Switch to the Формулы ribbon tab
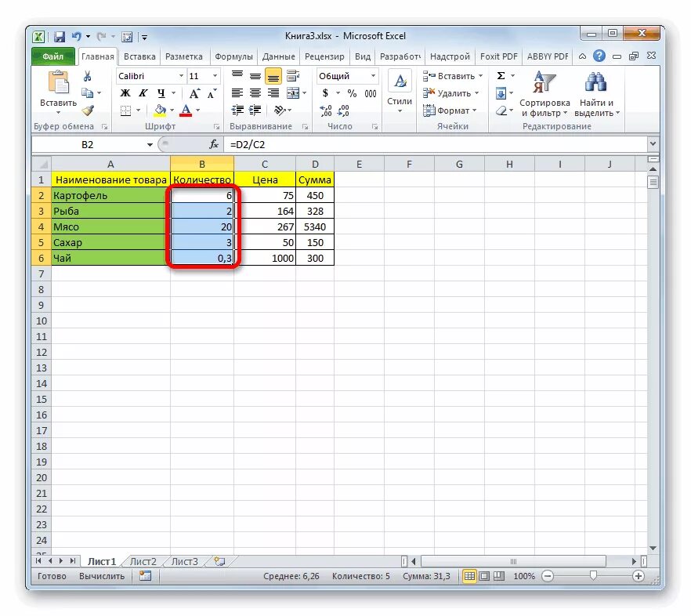The width and height of the screenshot is (691, 616). tap(233, 56)
